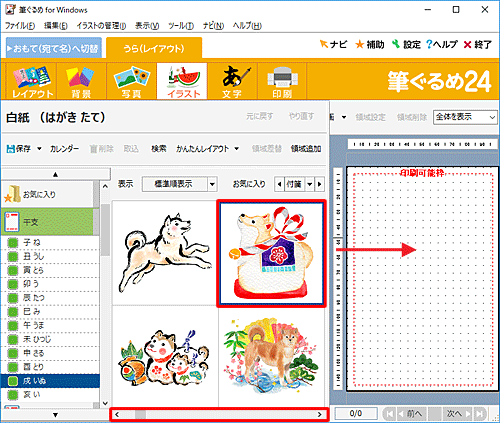Image resolution: width=500 pixels, height=423 pixels.
Task: Jump to the first page
Action: pyautogui.click(x=388, y=414)
